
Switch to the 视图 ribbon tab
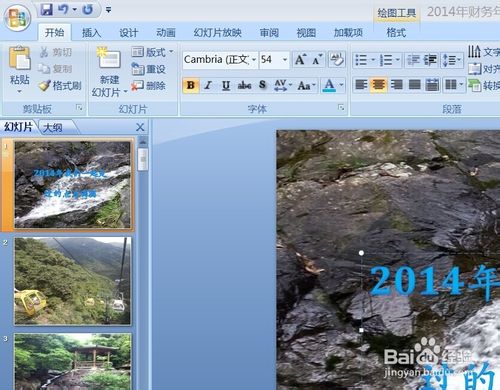(x=306, y=32)
